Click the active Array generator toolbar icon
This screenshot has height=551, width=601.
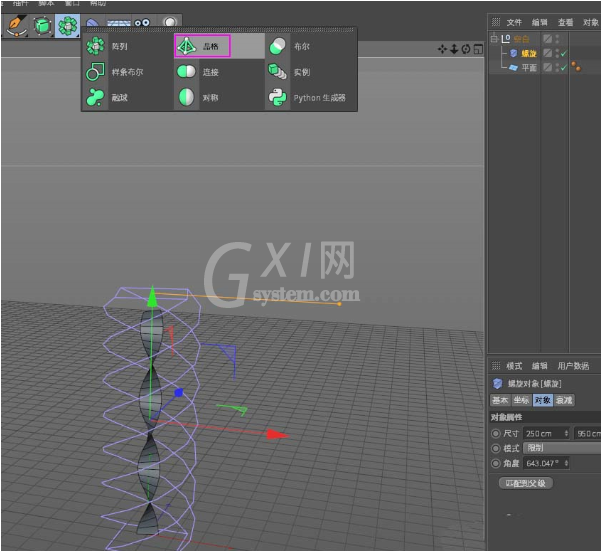coord(67,26)
